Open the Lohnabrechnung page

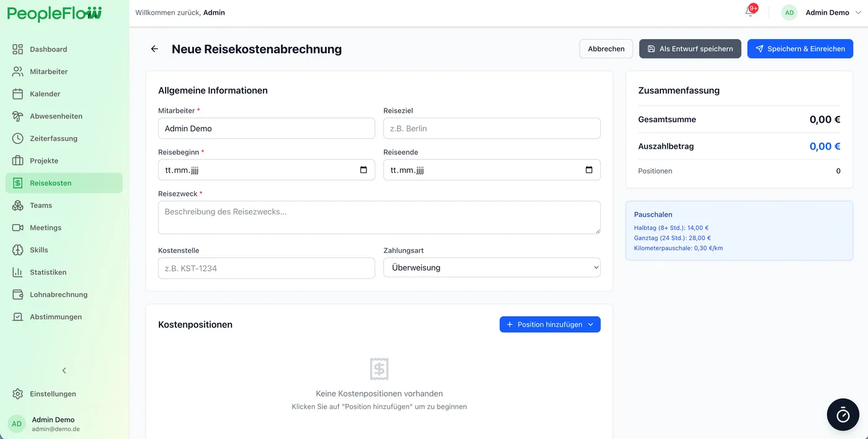tap(64, 295)
